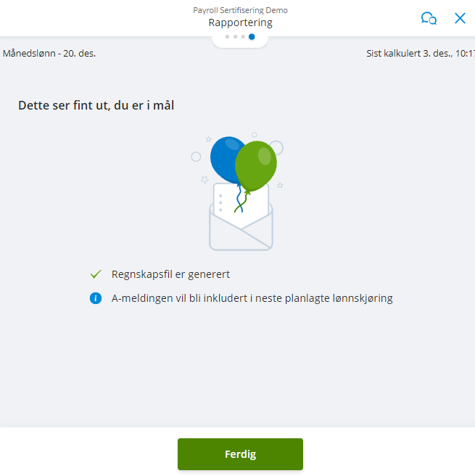Screen dimensions: 475x476
Task: Click 'Sist kalkulert' timestamp
Action: pos(421,54)
